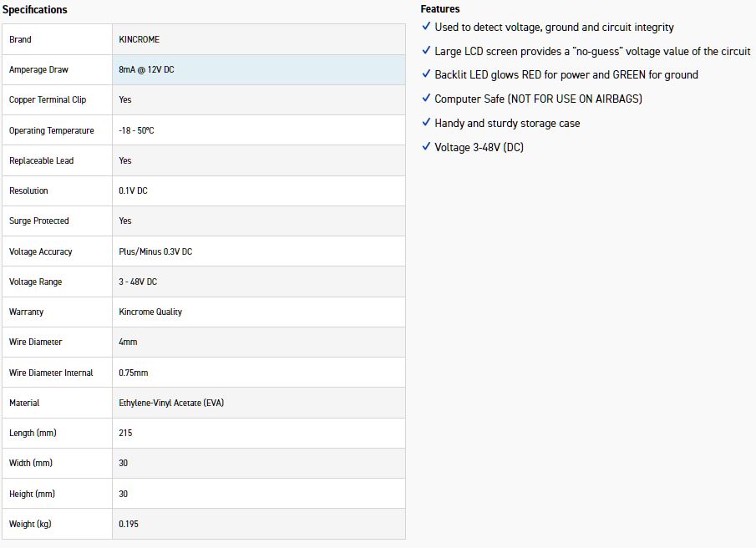This screenshot has height=548, width=756.
Task: Select the Material 'Ethylene-Vinyl Acetate (EVA)' cell
Action: click(x=171, y=403)
